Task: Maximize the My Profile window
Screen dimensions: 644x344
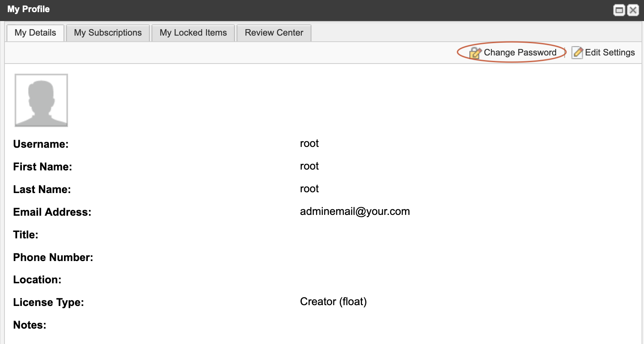Action: [619, 10]
